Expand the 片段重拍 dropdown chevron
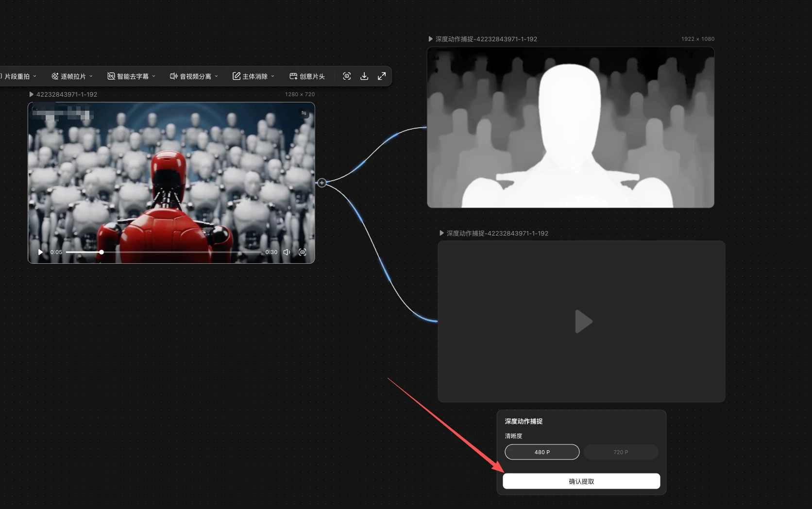The width and height of the screenshot is (812, 509). pyautogui.click(x=34, y=76)
